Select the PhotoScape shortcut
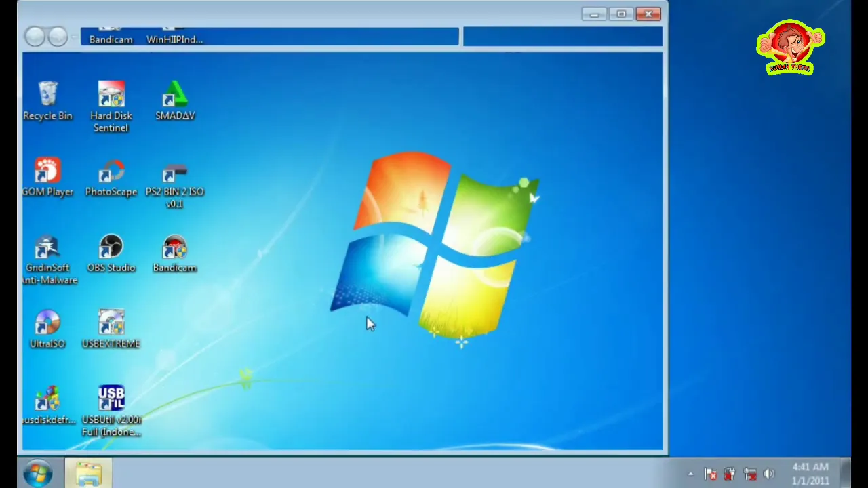Screen dimensions: 868x488 point(111,178)
